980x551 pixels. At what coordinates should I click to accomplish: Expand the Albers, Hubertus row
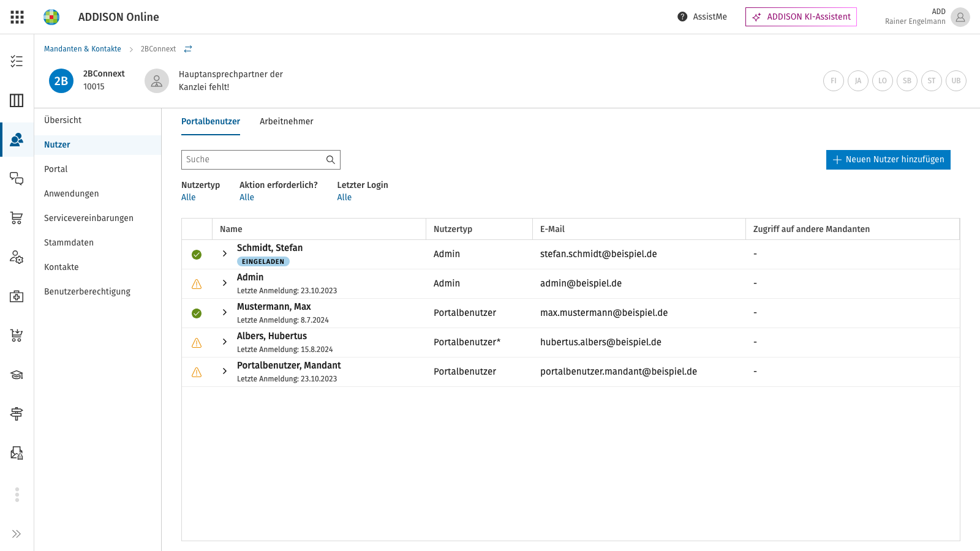point(225,342)
